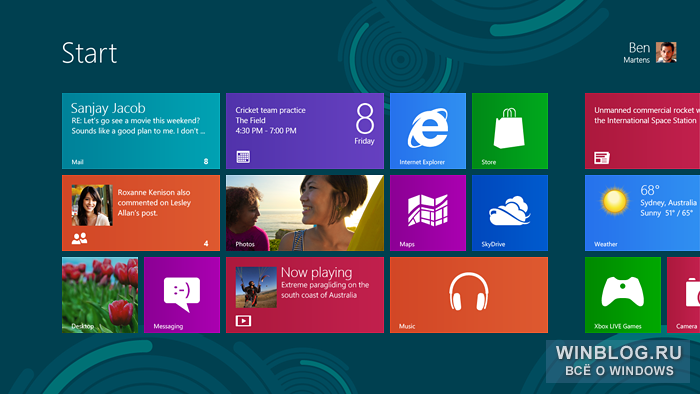The width and height of the screenshot is (700, 394).
Task: Launch the Music headphones tile
Action: (469, 295)
